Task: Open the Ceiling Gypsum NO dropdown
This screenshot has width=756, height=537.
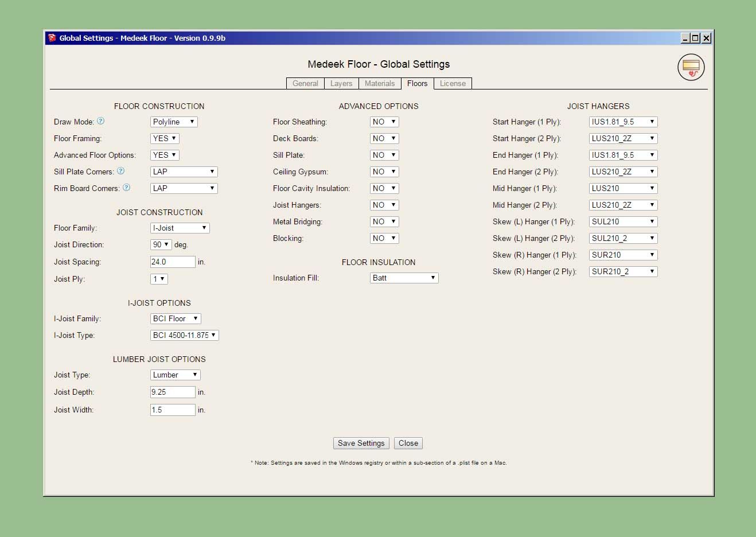Action: point(384,172)
